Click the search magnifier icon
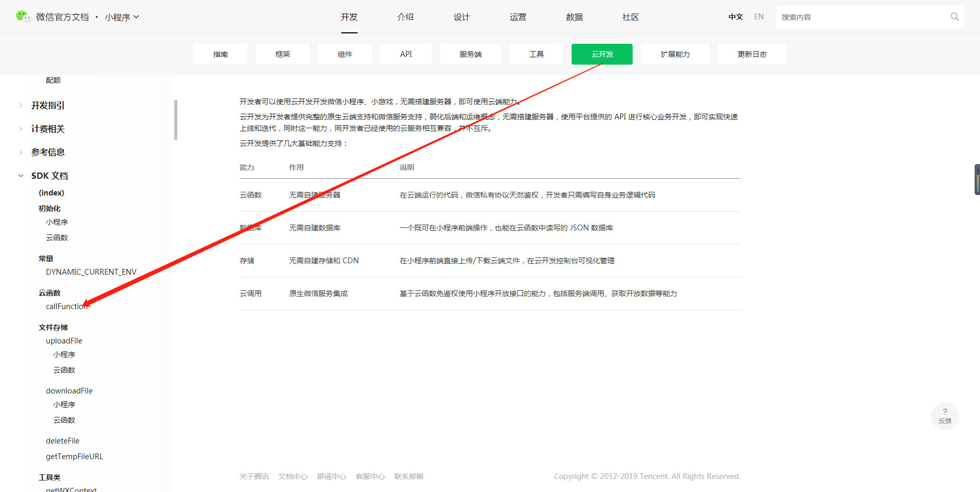Image resolution: width=980 pixels, height=492 pixels. click(954, 17)
